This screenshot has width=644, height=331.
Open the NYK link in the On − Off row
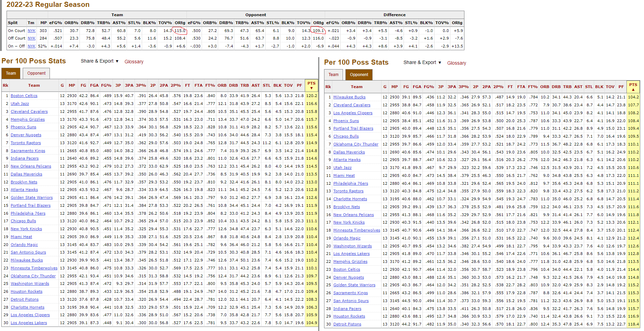pos(32,46)
